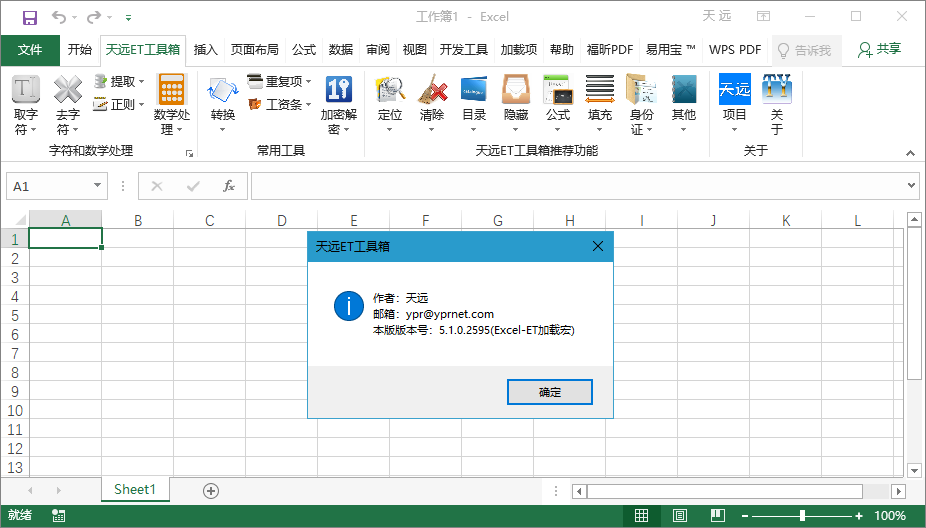Add a new sheet
Viewport: 926px width, 528px height.
pyautogui.click(x=211, y=491)
